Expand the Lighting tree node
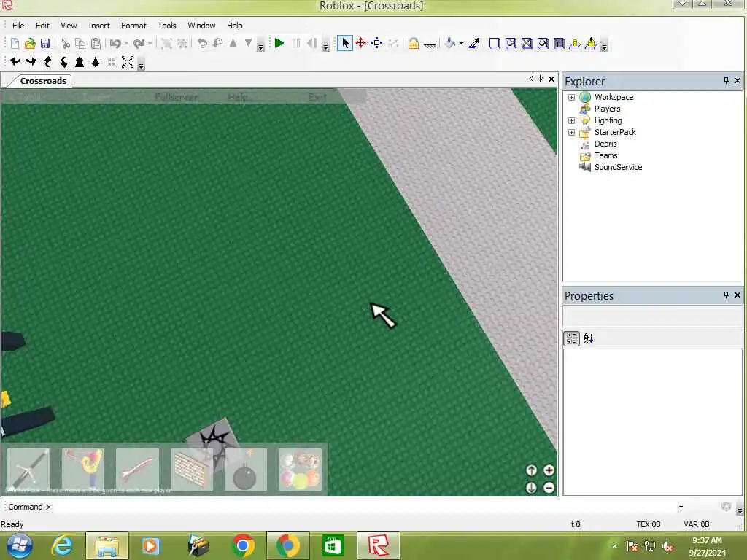This screenshot has width=747, height=560. coord(571,120)
